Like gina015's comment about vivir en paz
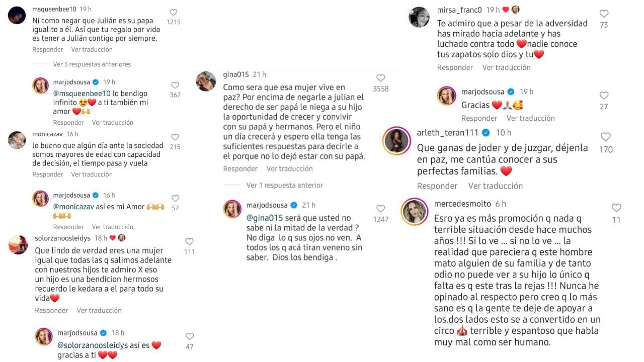This screenshot has height=362, width=644. point(381,78)
